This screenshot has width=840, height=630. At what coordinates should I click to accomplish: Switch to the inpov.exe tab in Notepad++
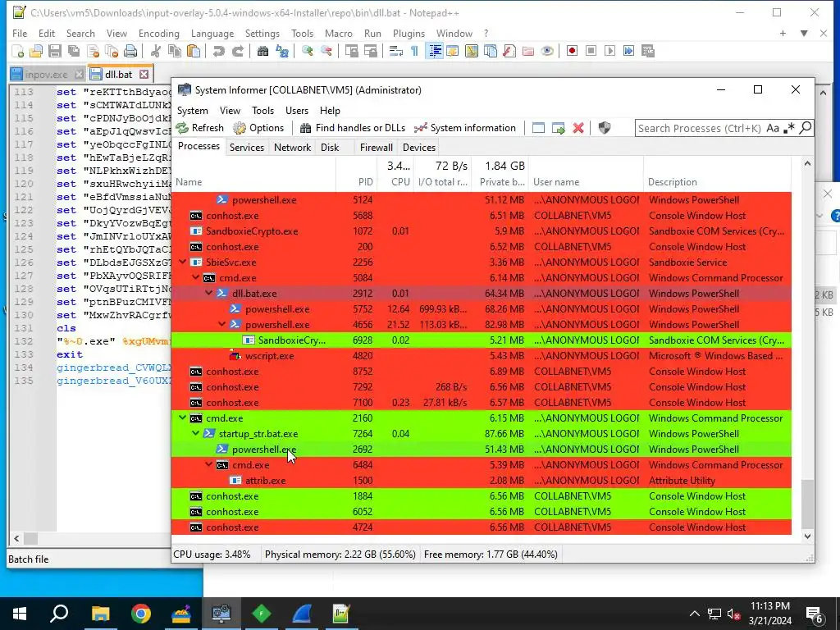click(x=46, y=75)
